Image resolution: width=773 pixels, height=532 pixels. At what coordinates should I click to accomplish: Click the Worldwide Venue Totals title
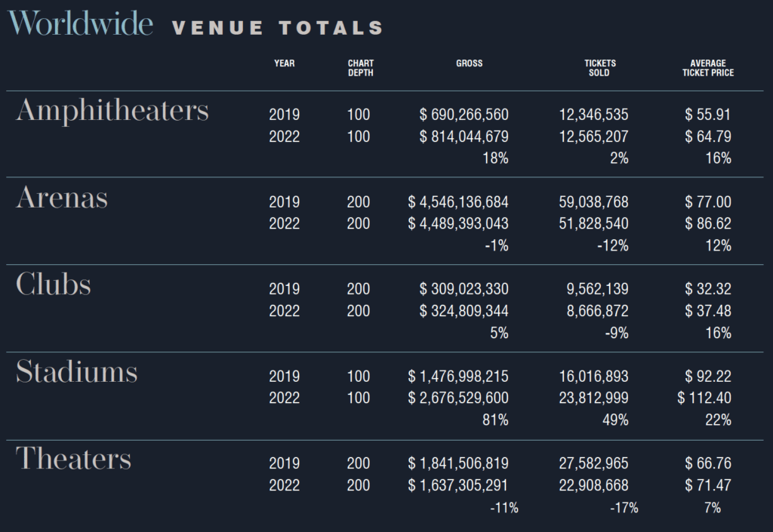[x=195, y=25]
